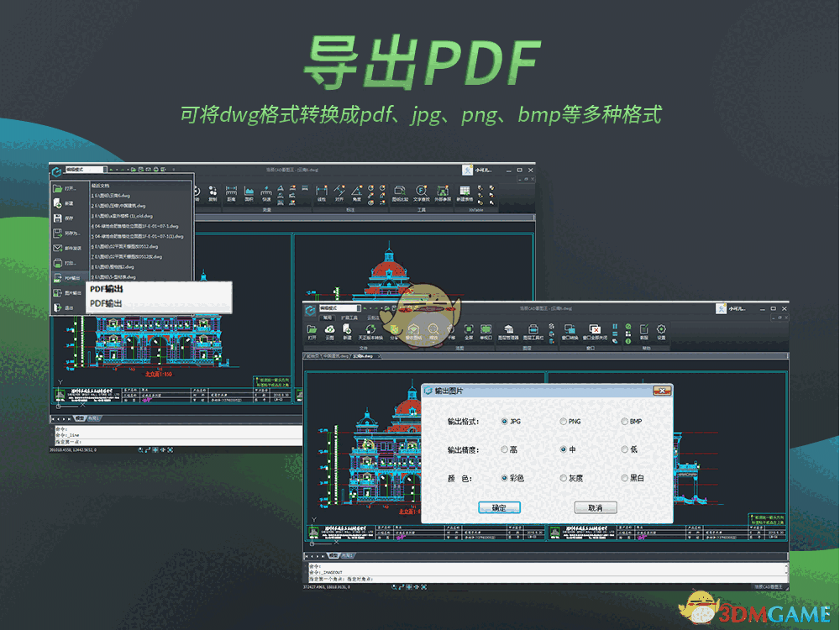Image resolution: width=840 pixels, height=630 pixels.
Task: Click app logo button in back window
Action: [57, 171]
